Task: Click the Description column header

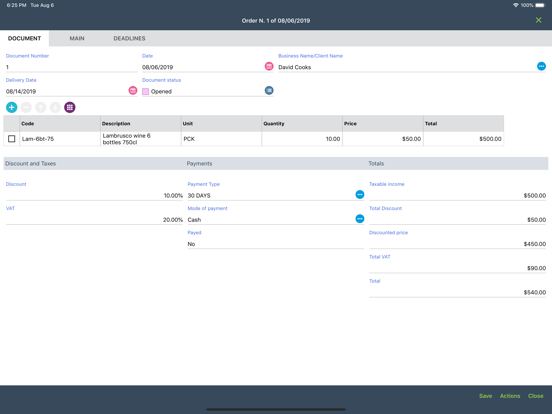Action: [141, 124]
